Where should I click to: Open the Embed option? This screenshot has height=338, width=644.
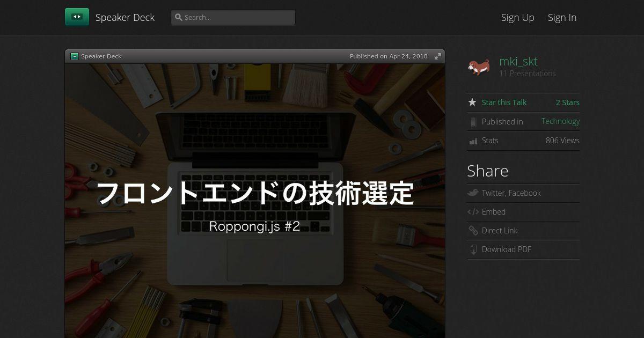pyautogui.click(x=494, y=212)
